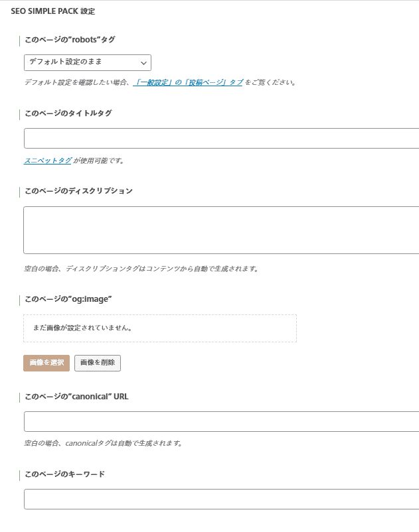Image resolution: width=419 pixels, height=532 pixels.
Task: Open the 一般設定「投稿ページ」タブ link
Action: [189, 83]
